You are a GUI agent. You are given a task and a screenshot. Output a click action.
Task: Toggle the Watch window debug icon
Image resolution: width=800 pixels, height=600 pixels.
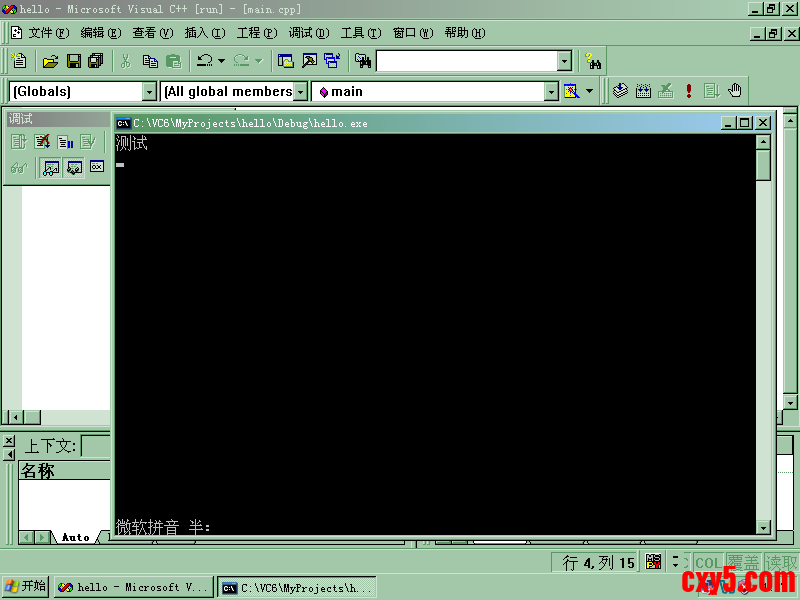[51, 167]
